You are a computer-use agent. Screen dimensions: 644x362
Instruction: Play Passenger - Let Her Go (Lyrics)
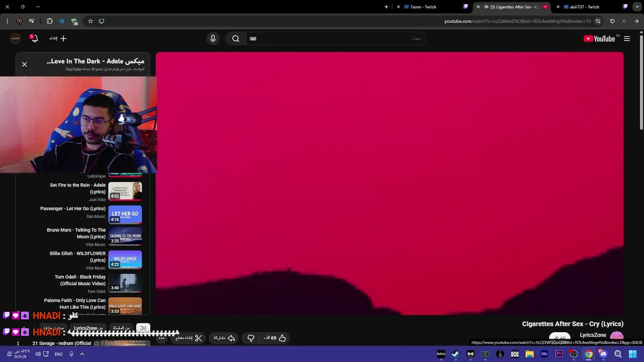(x=73, y=209)
